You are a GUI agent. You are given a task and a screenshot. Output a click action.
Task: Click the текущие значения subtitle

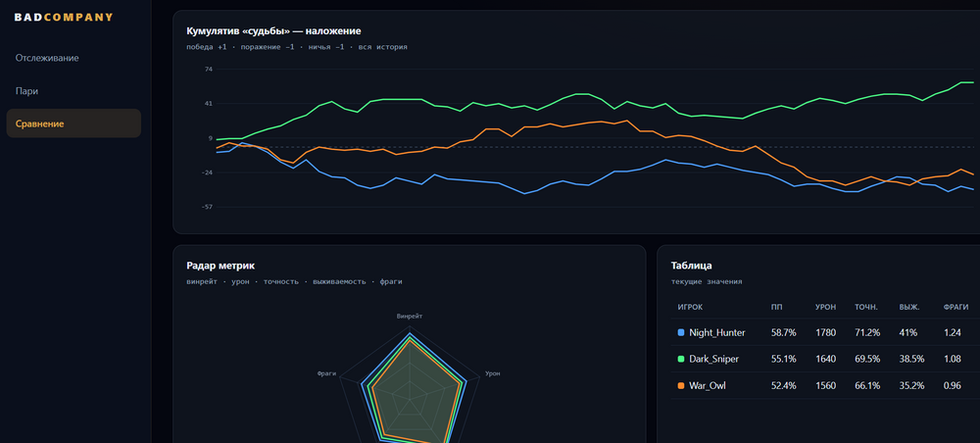[x=707, y=282]
